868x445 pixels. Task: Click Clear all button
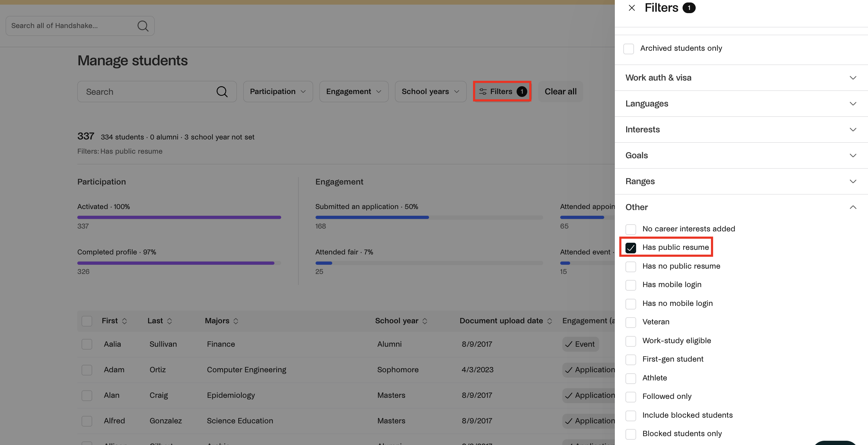561,92
